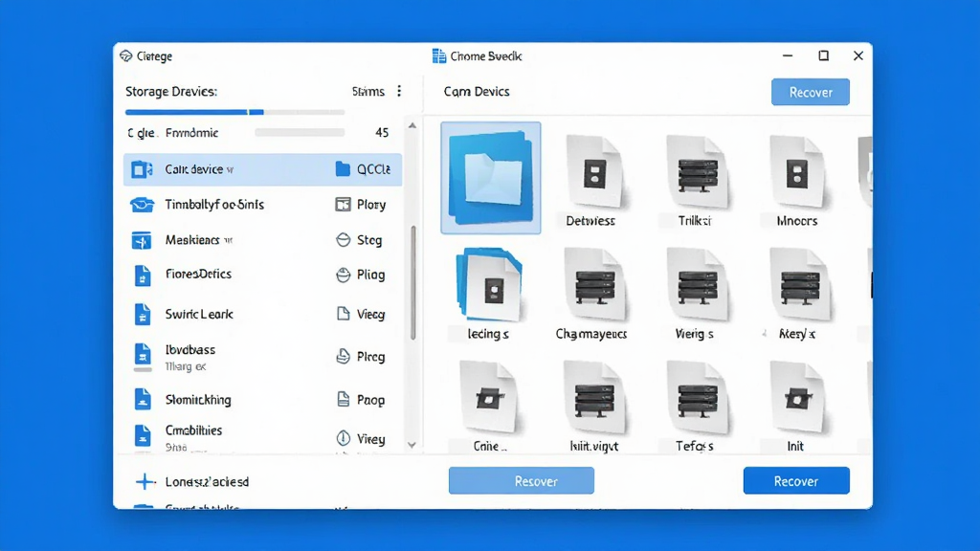Image resolution: width=980 pixels, height=551 pixels.
Task: Click the icon beside Plreg
Action: pyautogui.click(x=344, y=356)
